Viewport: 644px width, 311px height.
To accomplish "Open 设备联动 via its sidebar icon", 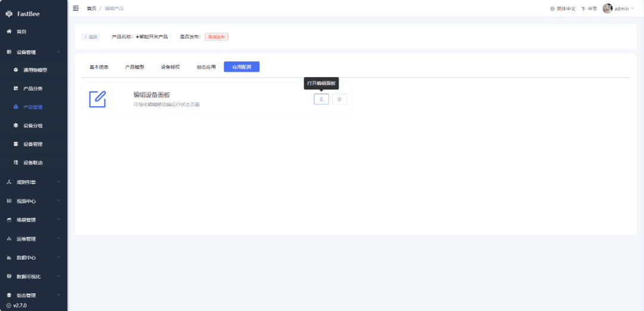I will [16, 162].
